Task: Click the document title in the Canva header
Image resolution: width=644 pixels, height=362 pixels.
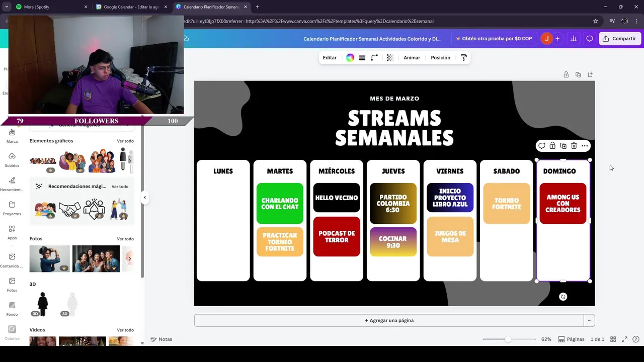Action: coord(372,39)
